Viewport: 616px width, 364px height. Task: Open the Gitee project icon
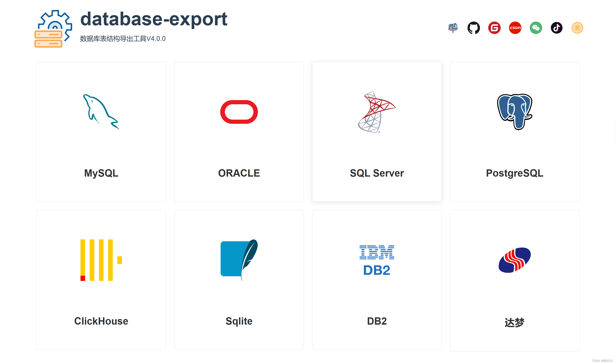494,28
